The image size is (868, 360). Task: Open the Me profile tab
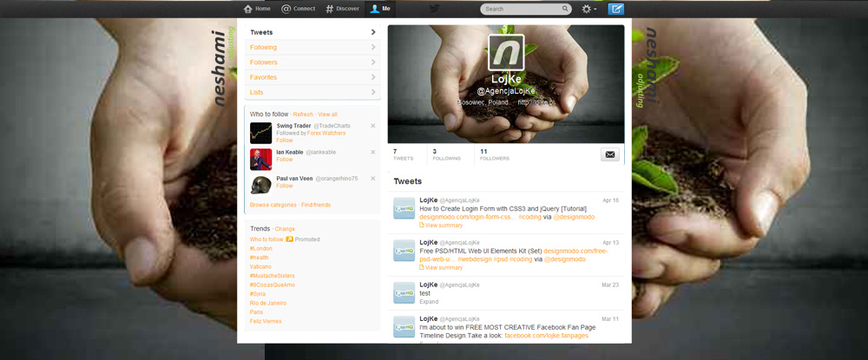pyautogui.click(x=380, y=9)
